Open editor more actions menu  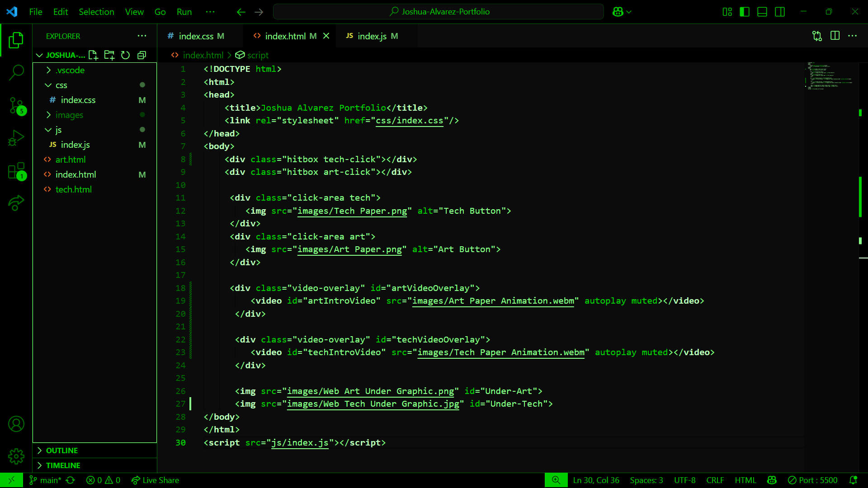tap(853, 36)
